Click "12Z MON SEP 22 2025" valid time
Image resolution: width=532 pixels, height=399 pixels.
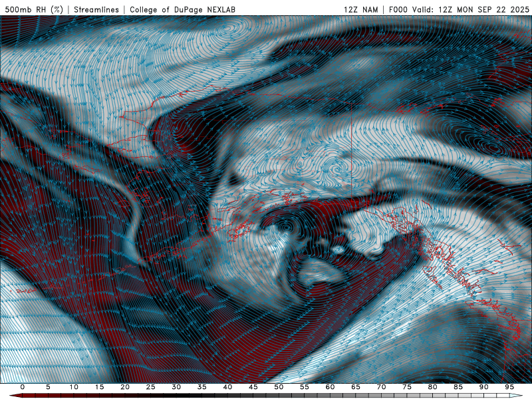(x=484, y=9)
